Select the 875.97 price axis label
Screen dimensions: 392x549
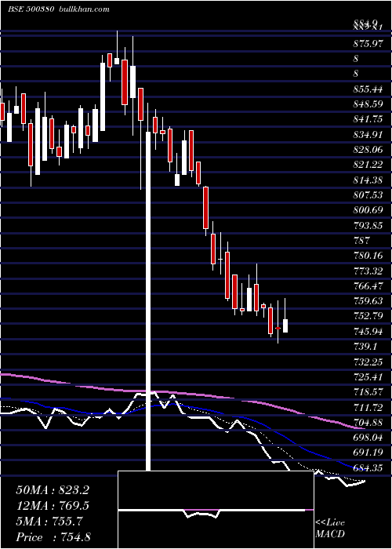tap(368, 44)
